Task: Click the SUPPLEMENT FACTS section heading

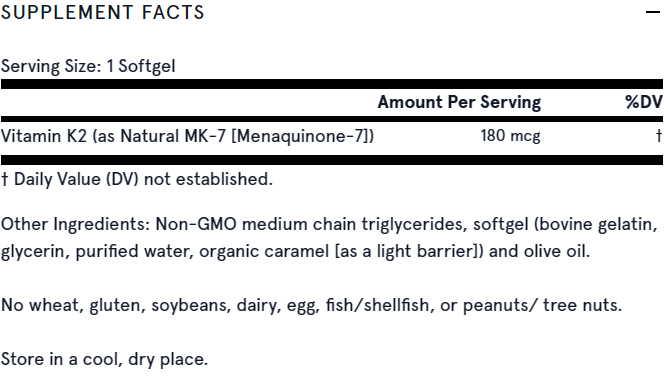Action: pos(103,12)
